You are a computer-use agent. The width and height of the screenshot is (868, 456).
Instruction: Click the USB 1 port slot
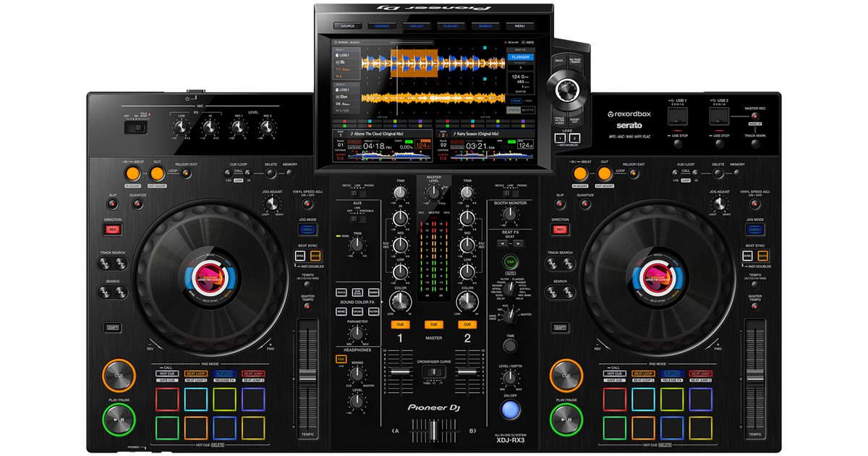click(x=677, y=116)
